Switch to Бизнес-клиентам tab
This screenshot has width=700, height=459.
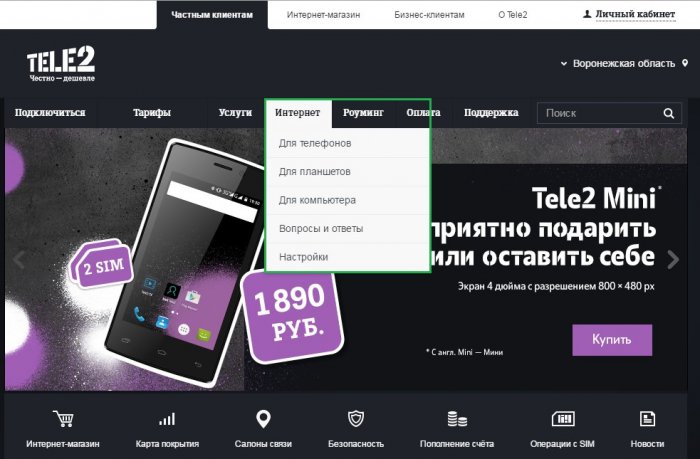click(429, 15)
